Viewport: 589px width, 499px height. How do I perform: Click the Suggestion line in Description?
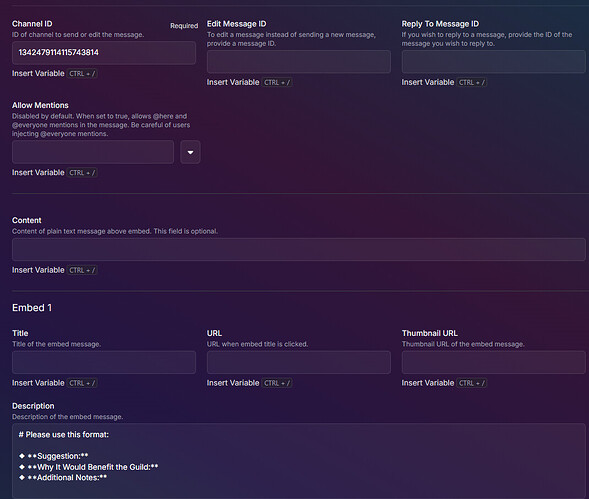54,456
